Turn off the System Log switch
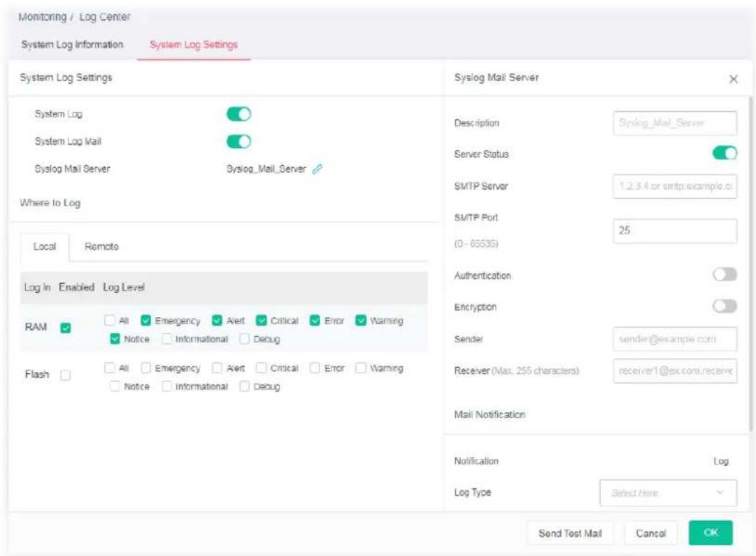This screenshot has height=556, width=756. 238,114
